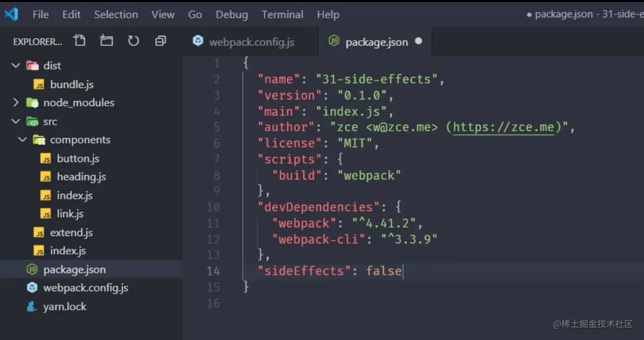Collapse the components folder chevron

(x=22, y=140)
